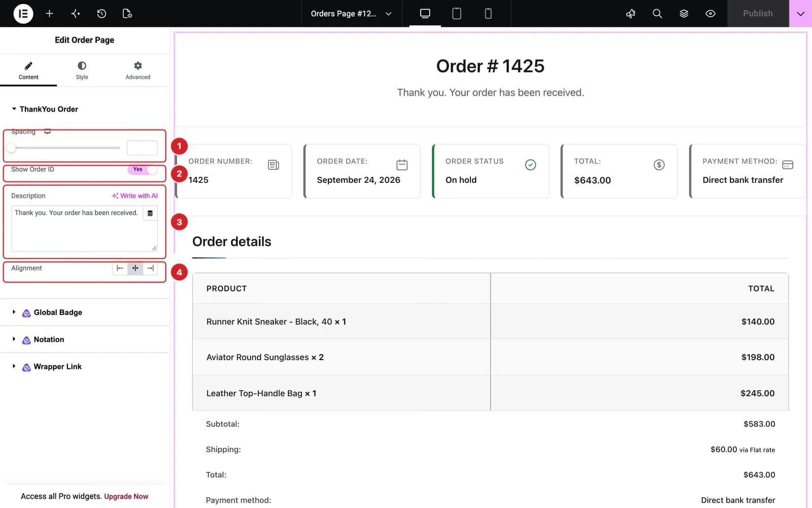Add a new element with plus icon
This screenshot has height=508, width=812.
(49, 14)
